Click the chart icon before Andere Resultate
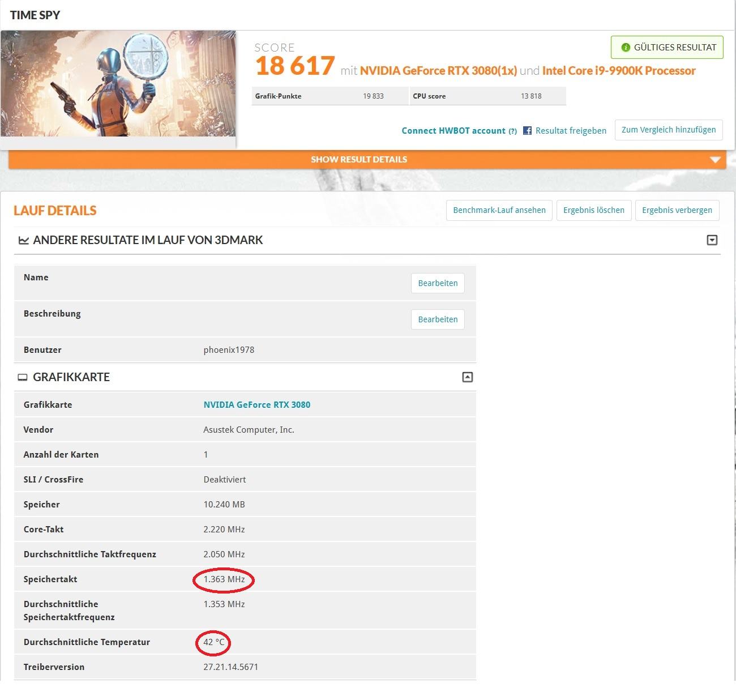 (23, 240)
